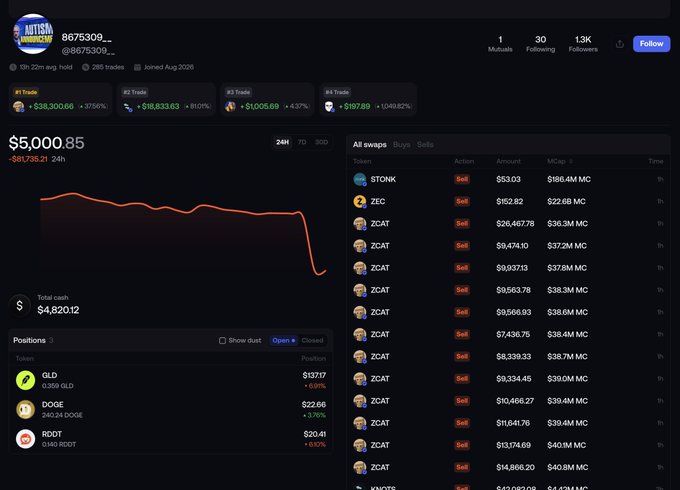Click the #4 Trade skull token icon
Screen dimensions: 680x490
[x=329, y=106]
